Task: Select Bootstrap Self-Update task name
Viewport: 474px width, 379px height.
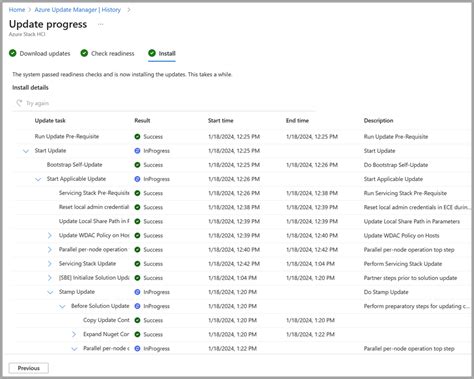Action: click(74, 165)
